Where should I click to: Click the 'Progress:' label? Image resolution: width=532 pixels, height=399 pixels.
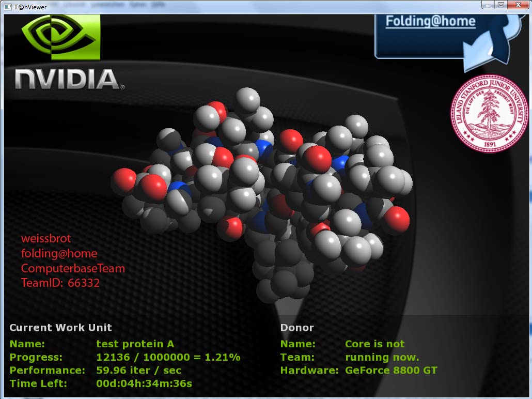point(36,357)
